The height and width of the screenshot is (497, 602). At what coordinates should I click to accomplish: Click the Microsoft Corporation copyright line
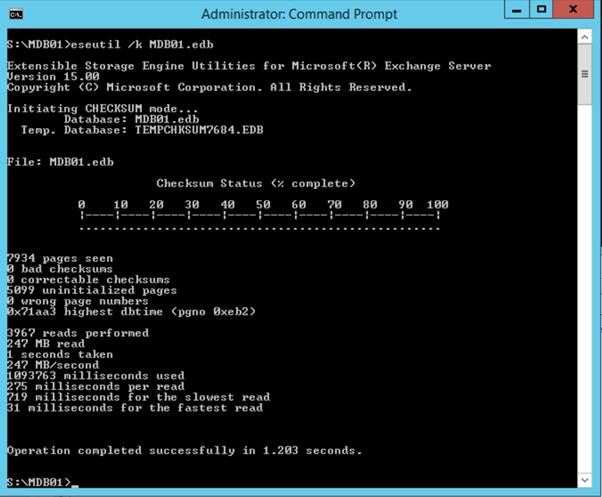(209, 87)
